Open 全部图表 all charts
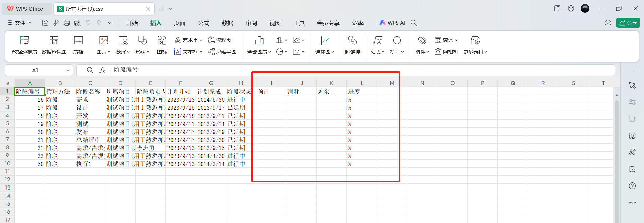 tap(259, 45)
